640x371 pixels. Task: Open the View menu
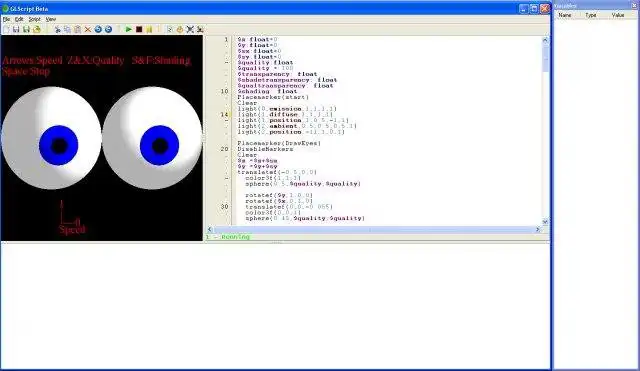51,19
